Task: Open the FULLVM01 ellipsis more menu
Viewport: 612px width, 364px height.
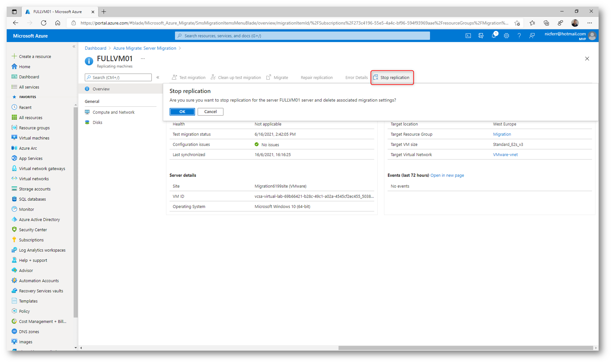Action: click(143, 59)
